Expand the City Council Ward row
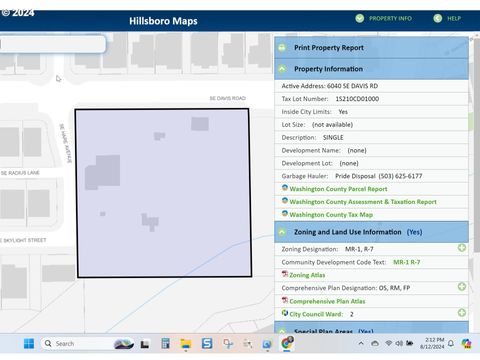Image resolution: width=480 pixels, height=360 pixels. click(462, 313)
